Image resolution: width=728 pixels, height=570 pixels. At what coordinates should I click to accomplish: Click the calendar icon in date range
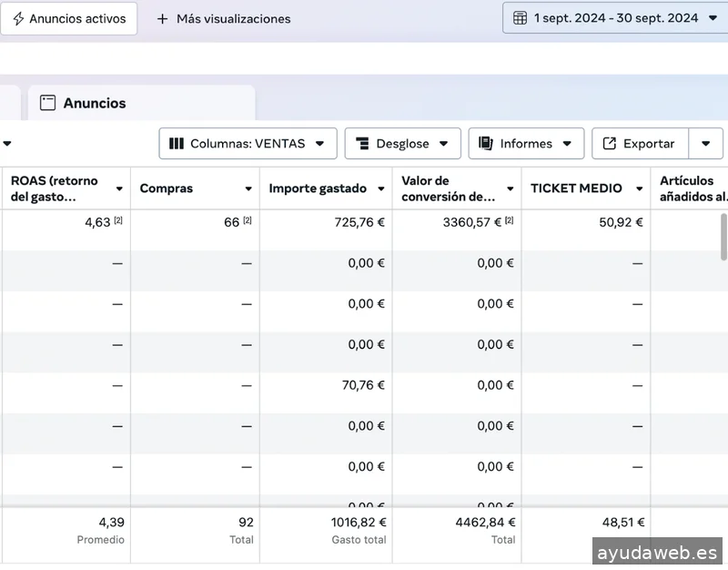[520, 18]
